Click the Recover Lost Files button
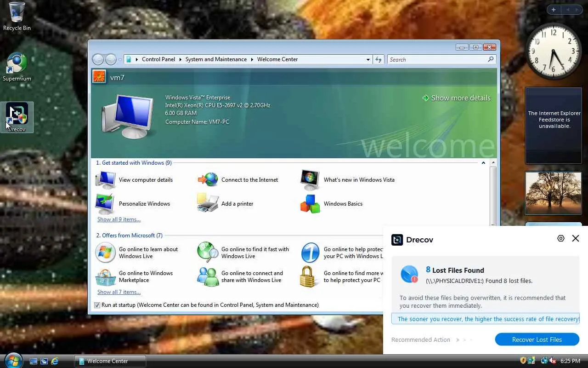The image size is (588, 368). point(537,339)
